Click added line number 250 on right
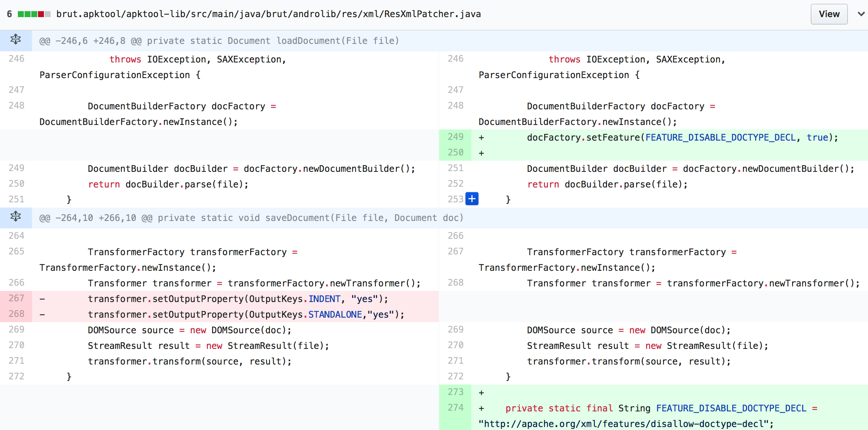 click(x=455, y=153)
